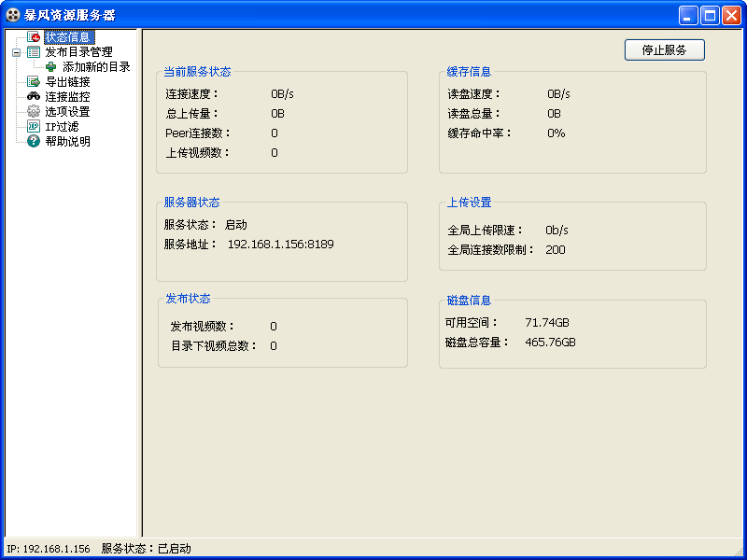Click the 缓存信息 group title
The image size is (747, 560).
(470, 72)
